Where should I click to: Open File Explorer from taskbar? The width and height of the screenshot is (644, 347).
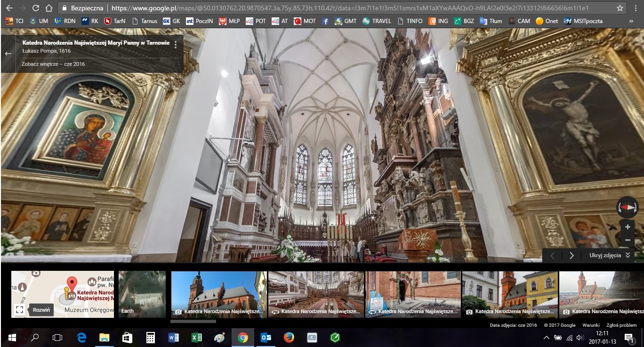pos(104,337)
